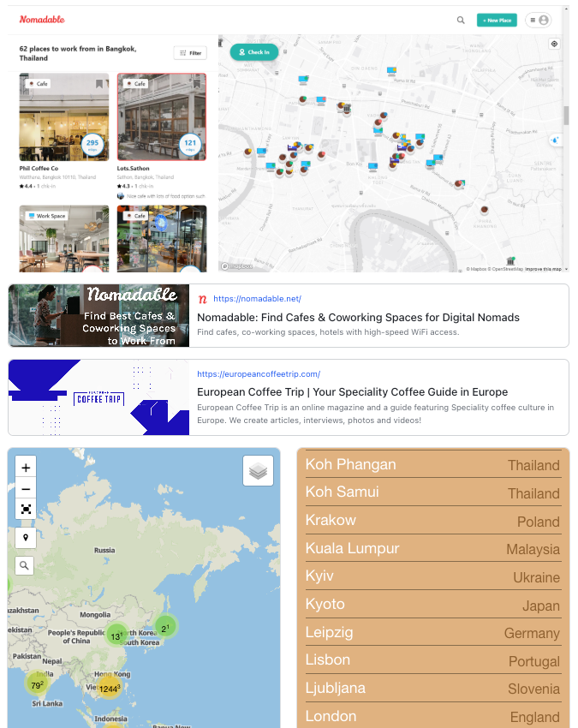Image resolution: width=578 pixels, height=728 pixels.
Task: Open the europeancoffeetrip.com URL link
Action: pos(259,374)
